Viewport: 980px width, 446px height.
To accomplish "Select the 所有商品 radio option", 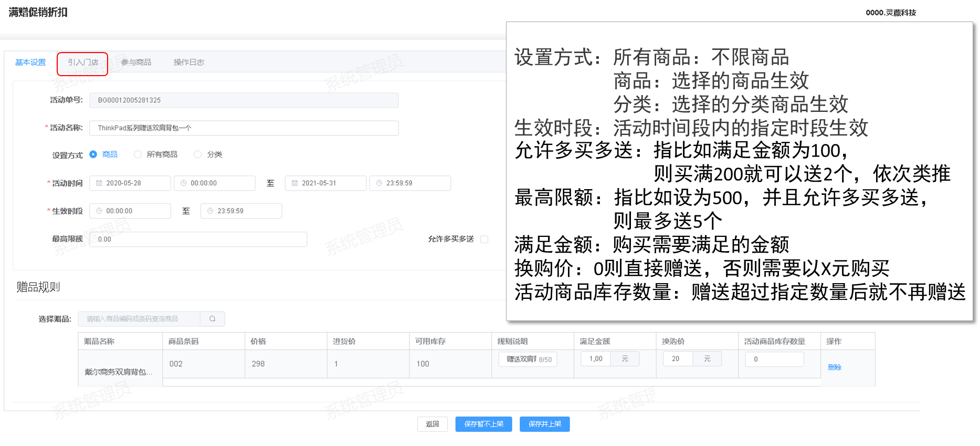I will pos(138,154).
